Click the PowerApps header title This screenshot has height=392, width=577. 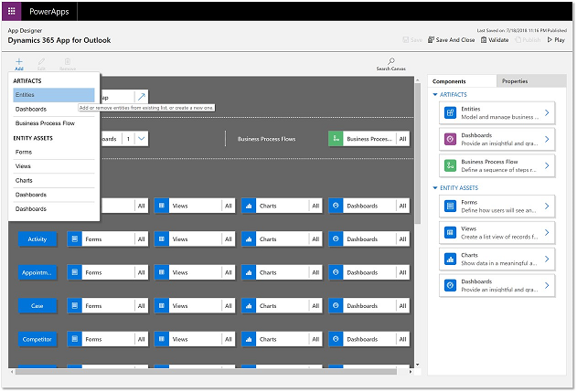[49, 11]
